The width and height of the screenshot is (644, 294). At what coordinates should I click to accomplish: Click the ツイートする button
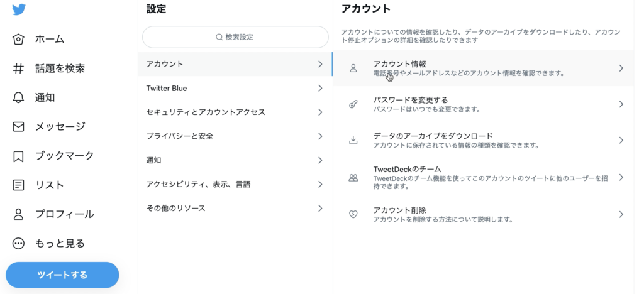point(62,275)
